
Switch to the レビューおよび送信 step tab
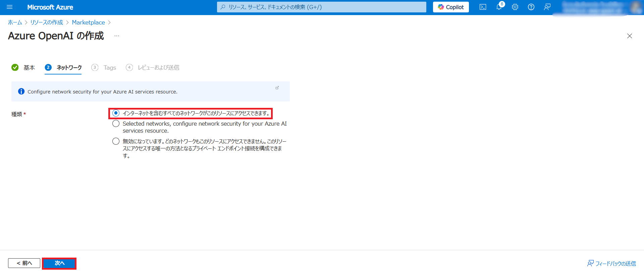153,68
